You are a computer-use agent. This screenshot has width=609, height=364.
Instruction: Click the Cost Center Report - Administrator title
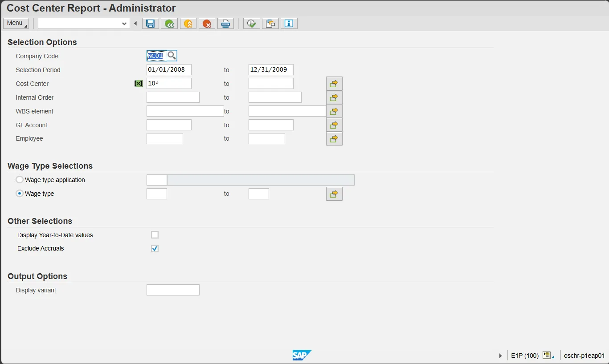point(91,8)
